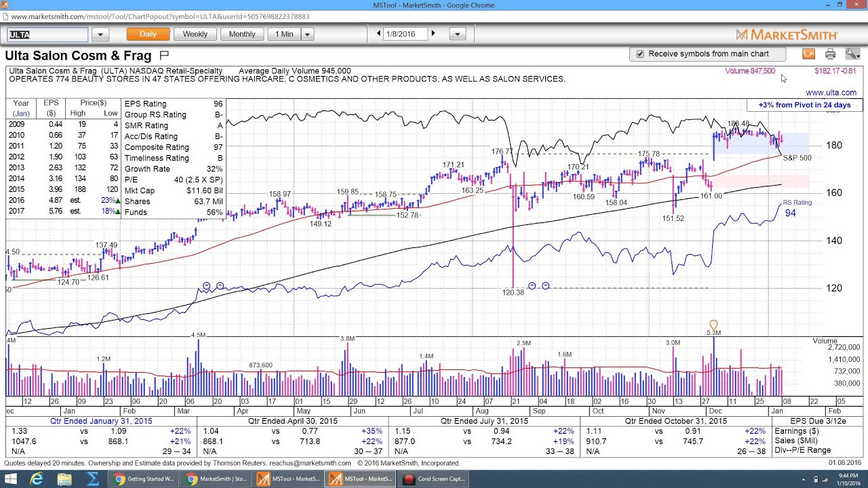Click the earnings pin marker above 5.3M volume
The image size is (868, 488).
(713, 325)
